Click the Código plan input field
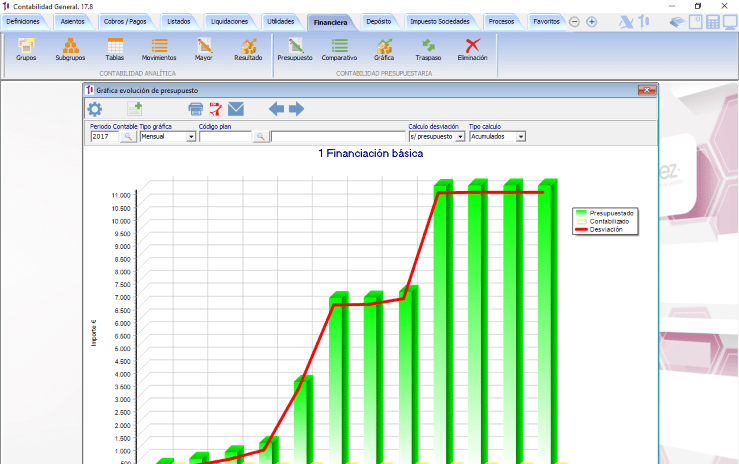The height and width of the screenshot is (464, 739). click(x=225, y=137)
